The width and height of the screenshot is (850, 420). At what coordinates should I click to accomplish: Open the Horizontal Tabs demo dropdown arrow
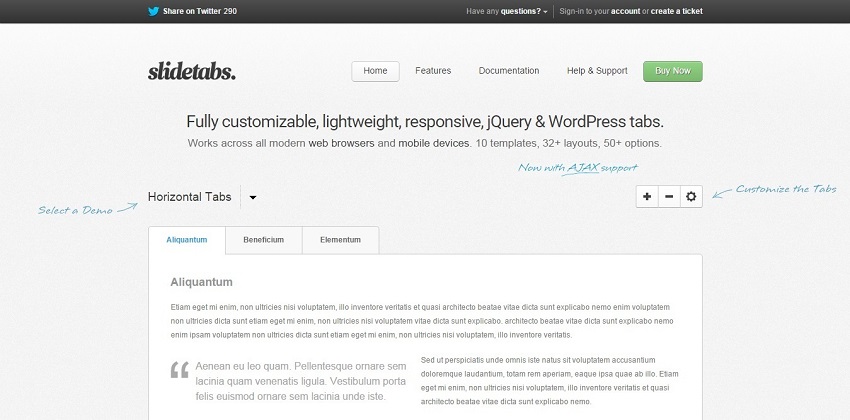(253, 197)
